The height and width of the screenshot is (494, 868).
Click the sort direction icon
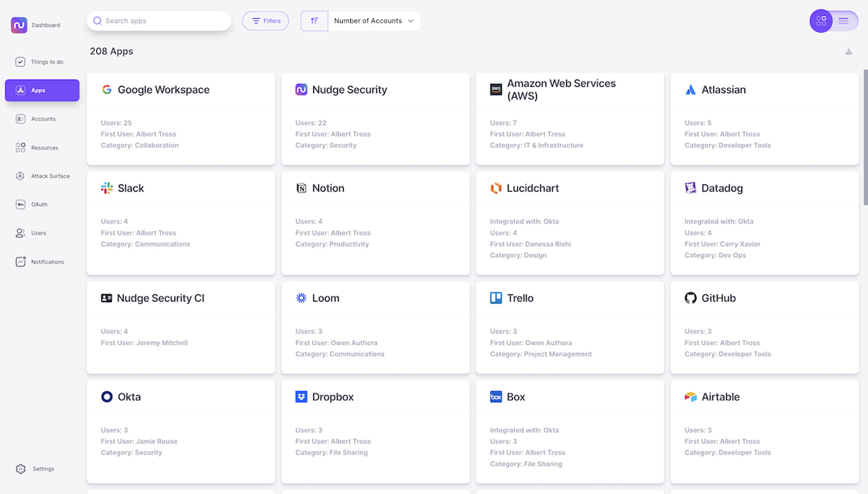(315, 21)
